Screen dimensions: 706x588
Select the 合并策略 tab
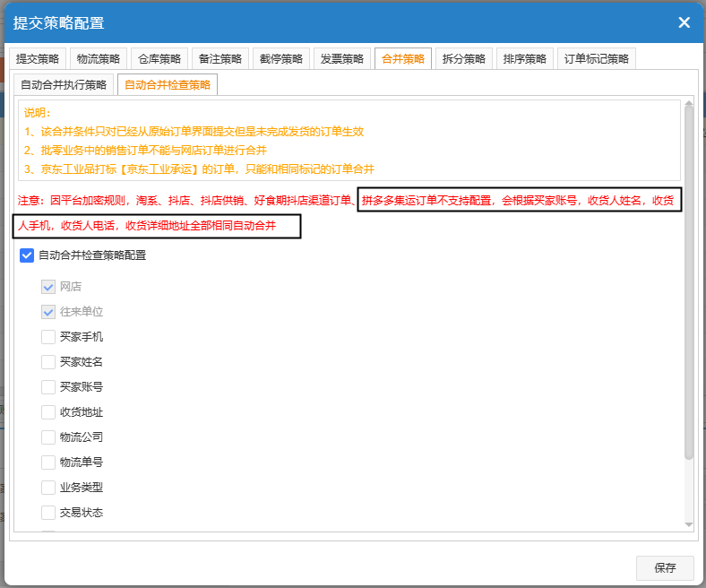tap(403, 58)
